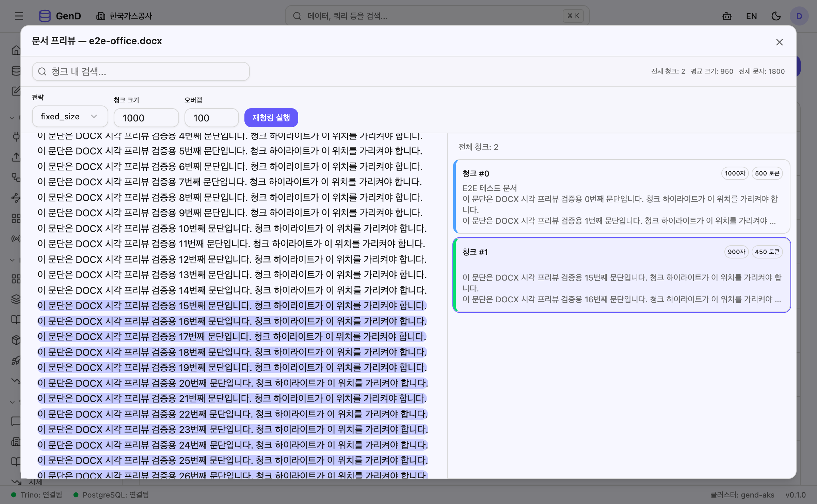This screenshot has width=817, height=504.
Task: Click the overlap field showing 100
Action: click(x=211, y=118)
